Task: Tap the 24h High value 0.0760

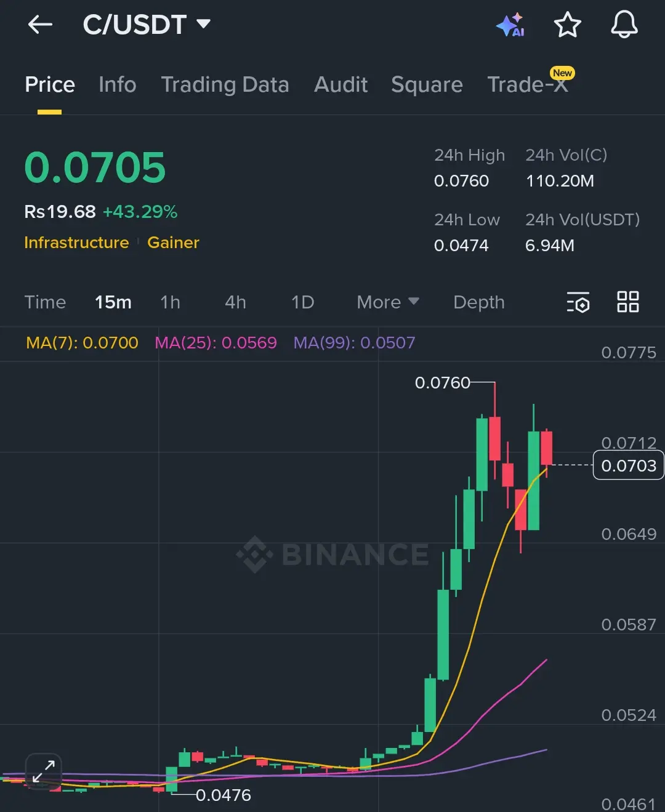Action: click(x=461, y=181)
